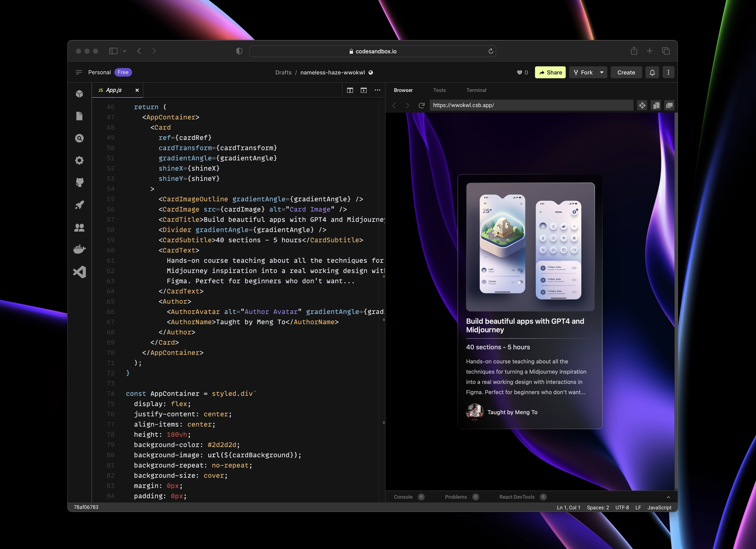
Task: Open the Drafts breadcrumb link
Action: pyautogui.click(x=283, y=72)
